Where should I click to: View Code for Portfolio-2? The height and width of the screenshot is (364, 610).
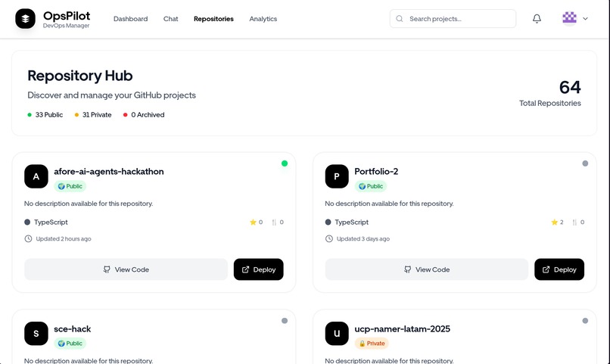(427, 269)
